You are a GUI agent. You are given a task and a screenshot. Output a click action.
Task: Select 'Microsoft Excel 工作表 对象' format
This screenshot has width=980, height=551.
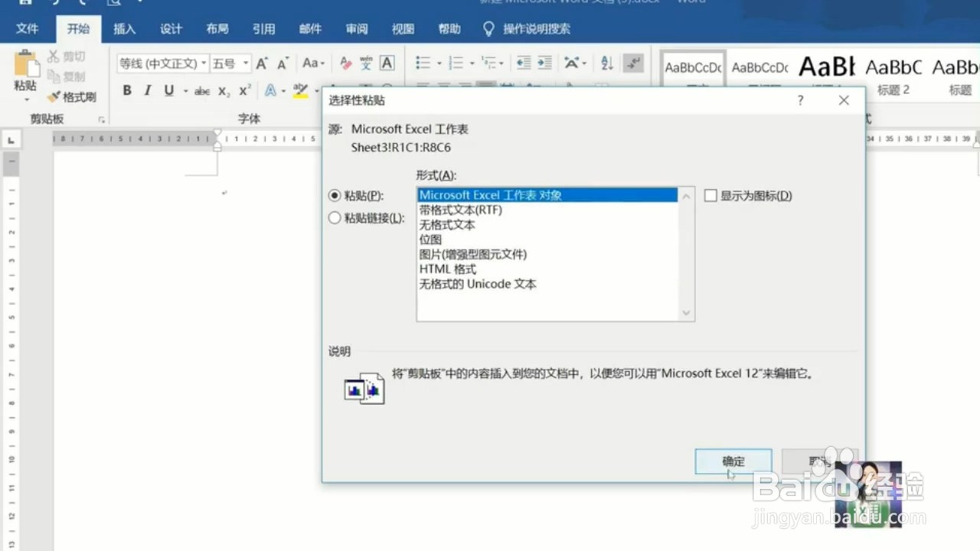pos(547,195)
